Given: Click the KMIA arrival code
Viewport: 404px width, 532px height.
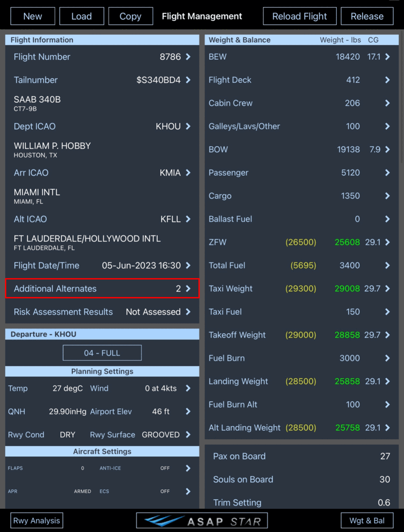Looking at the screenshot, I should [x=170, y=173].
